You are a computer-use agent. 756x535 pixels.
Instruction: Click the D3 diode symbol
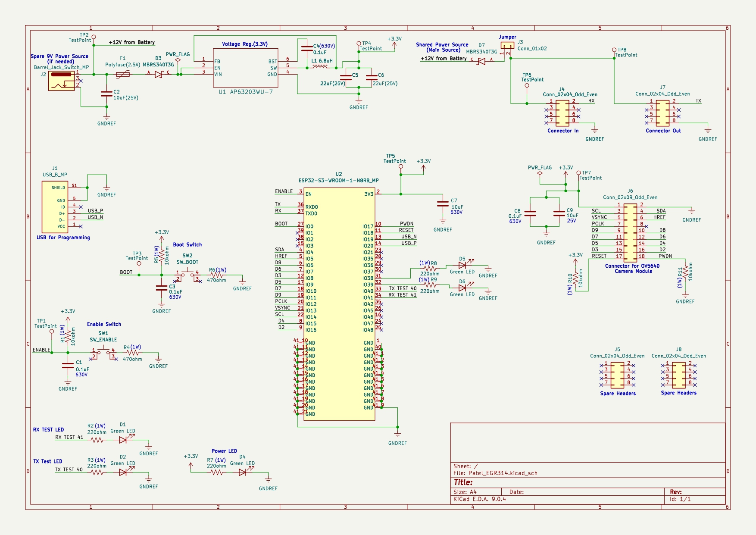tap(159, 74)
